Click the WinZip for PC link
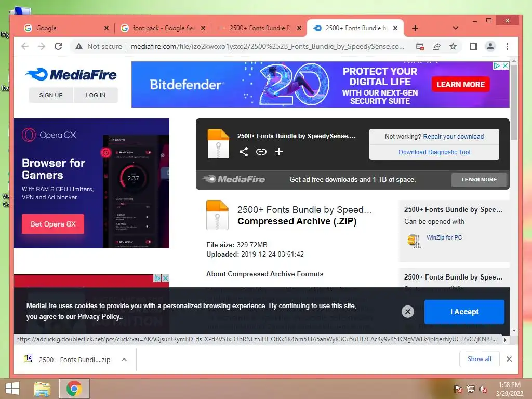 point(444,237)
